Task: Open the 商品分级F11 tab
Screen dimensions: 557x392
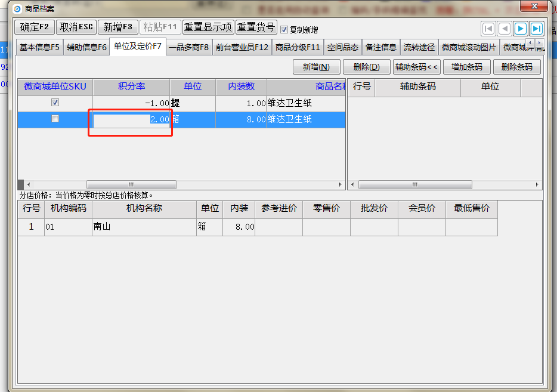Action: [x=298, y=47]
